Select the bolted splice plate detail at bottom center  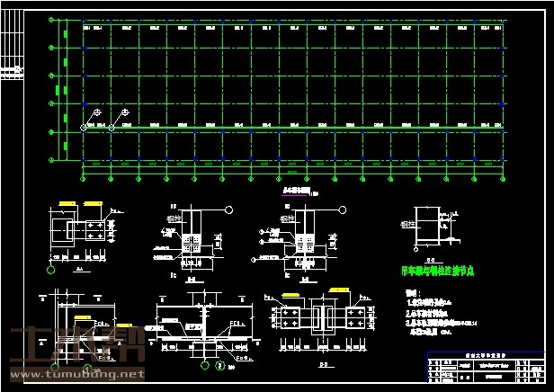click(x=312, y=321)
